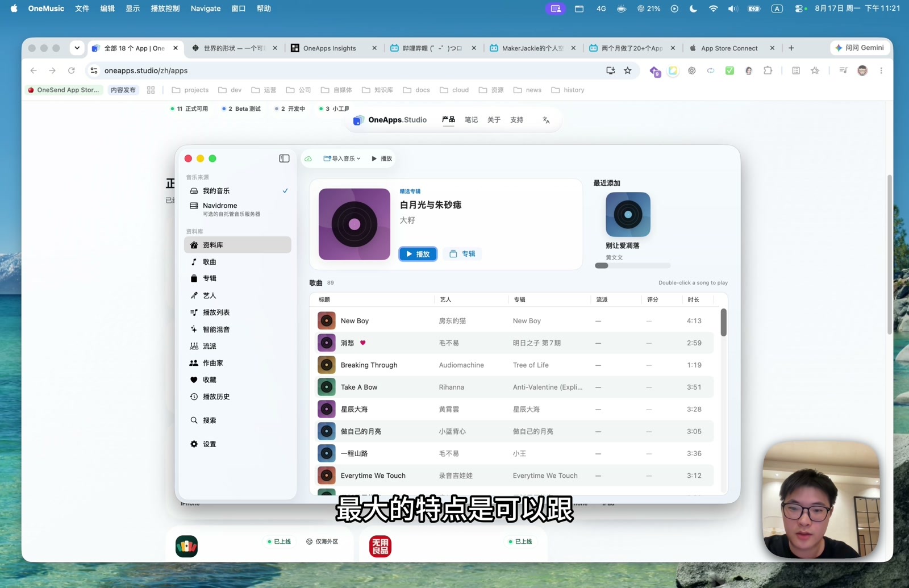Open the 播放控制 menu bar item

point(165,9)
